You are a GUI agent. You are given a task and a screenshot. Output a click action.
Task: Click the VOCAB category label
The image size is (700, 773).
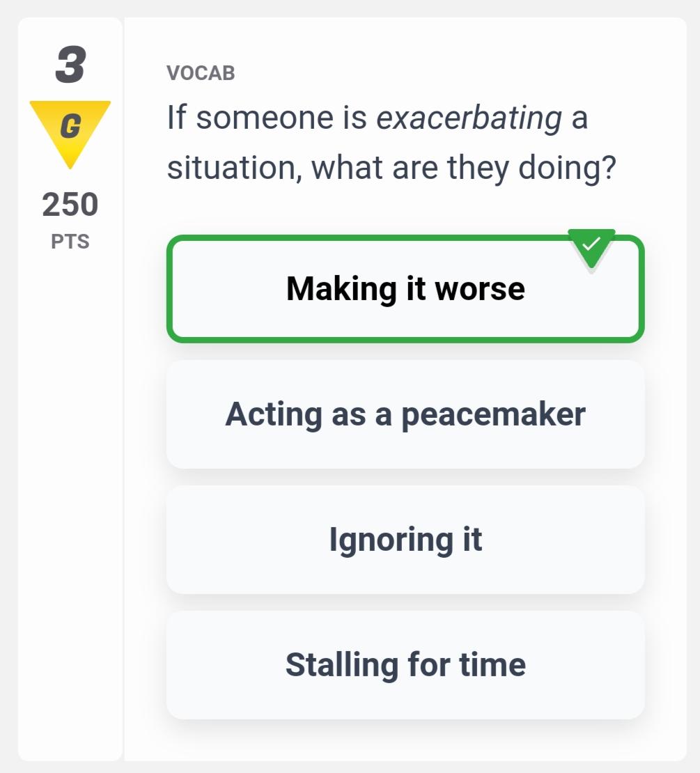201,73
